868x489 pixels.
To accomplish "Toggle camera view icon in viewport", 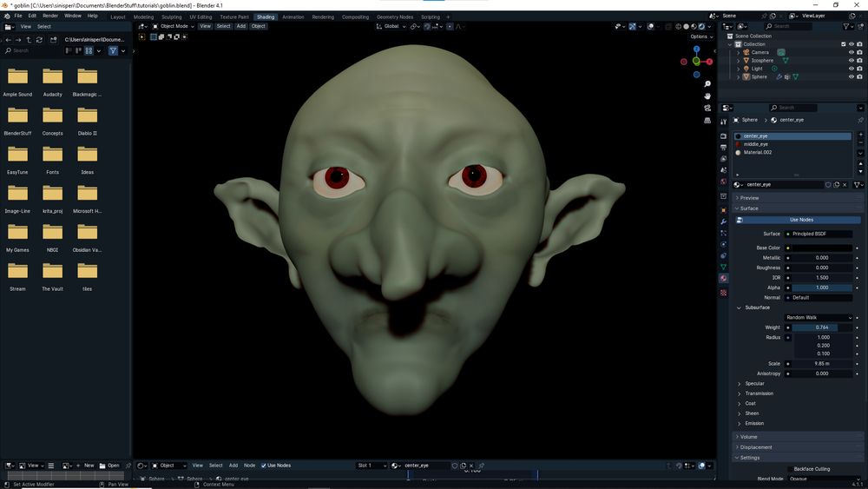I will pos(707,108).
